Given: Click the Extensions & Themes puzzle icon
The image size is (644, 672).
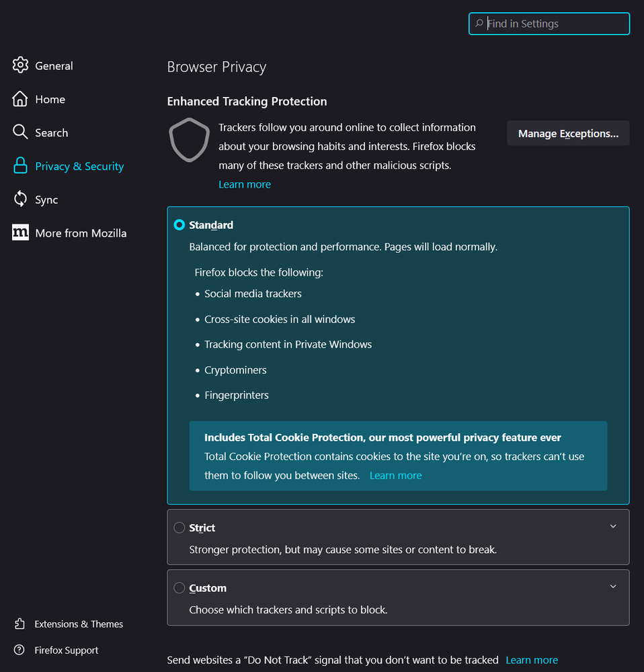Looking at the screenshot, I should point(19,624).
